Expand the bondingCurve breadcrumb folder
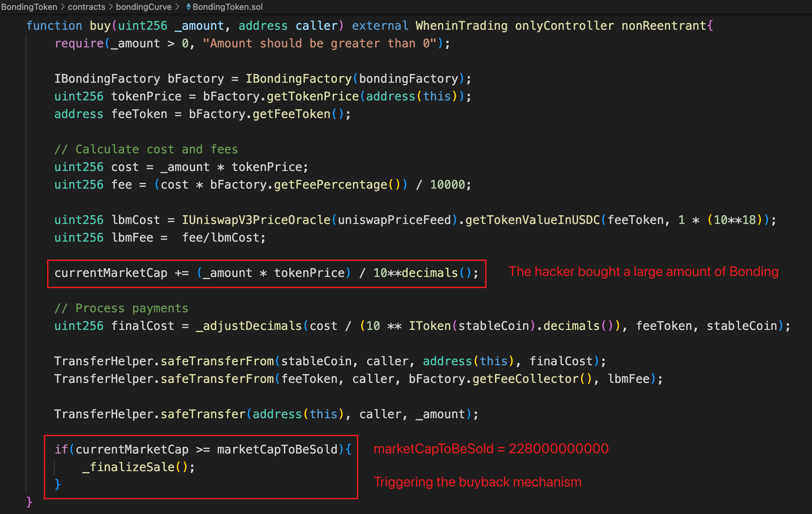Image resolution: width=812 pixels, height=514 pixels. click(x=144, y=7)
